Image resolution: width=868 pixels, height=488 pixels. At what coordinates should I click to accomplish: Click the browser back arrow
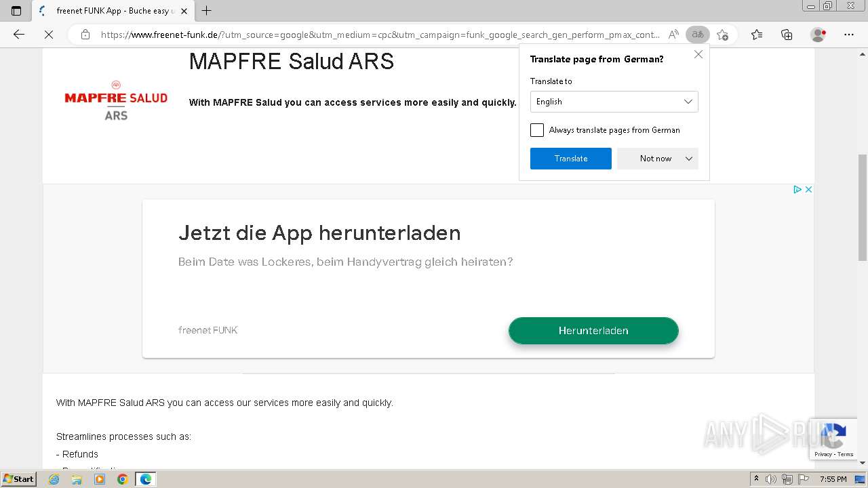[19, 35]
